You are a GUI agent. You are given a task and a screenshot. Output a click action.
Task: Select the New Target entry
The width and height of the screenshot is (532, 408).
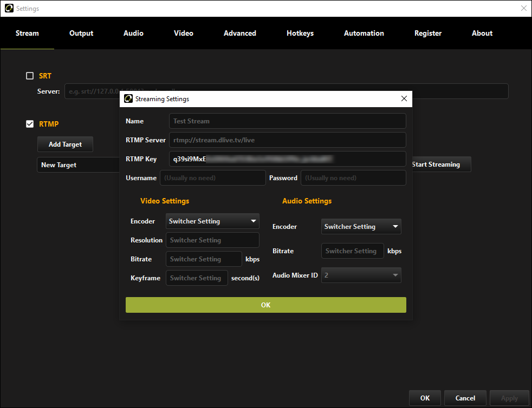(x=79, y=164)
